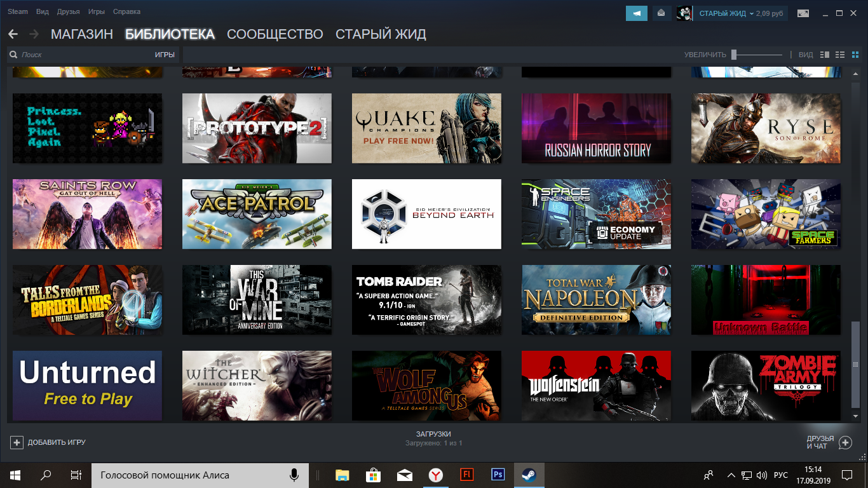Click the scrollbar down arrow
This screenshot has width=868, height=488.
[x=855, y=416]
